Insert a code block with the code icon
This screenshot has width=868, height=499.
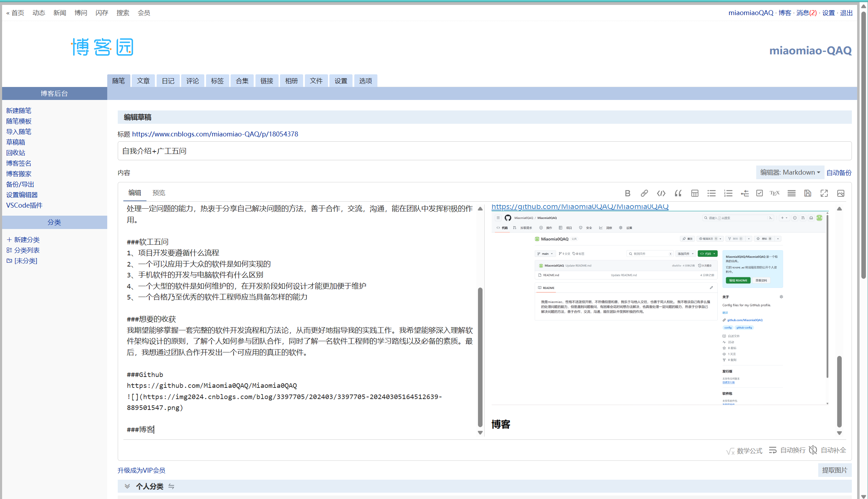661,193
